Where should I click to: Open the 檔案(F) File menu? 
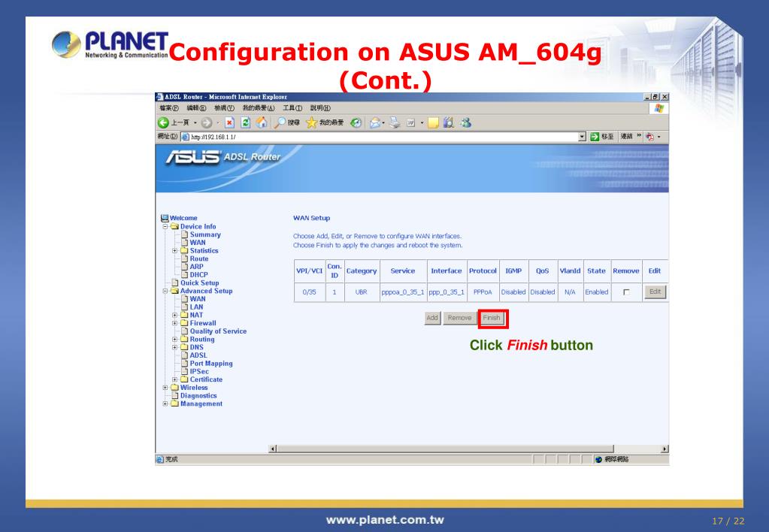point(168,108)
